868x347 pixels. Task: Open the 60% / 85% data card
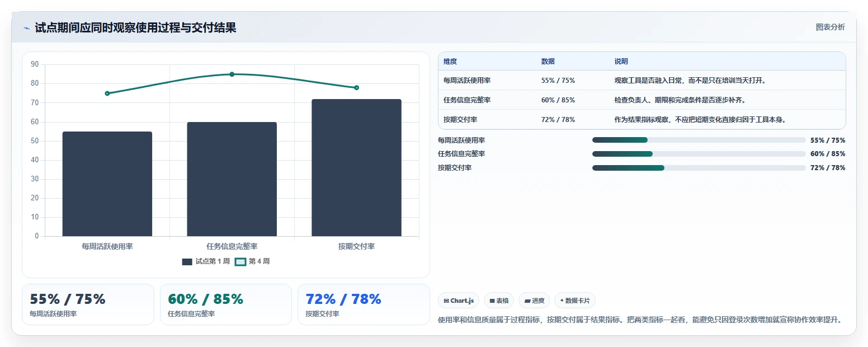point(226,304)
